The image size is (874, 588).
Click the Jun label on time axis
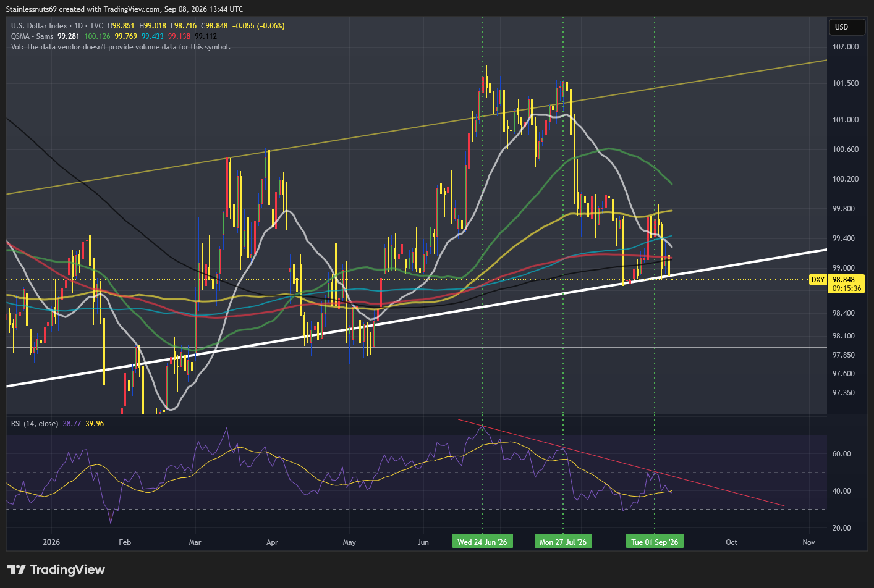(423, 542)
